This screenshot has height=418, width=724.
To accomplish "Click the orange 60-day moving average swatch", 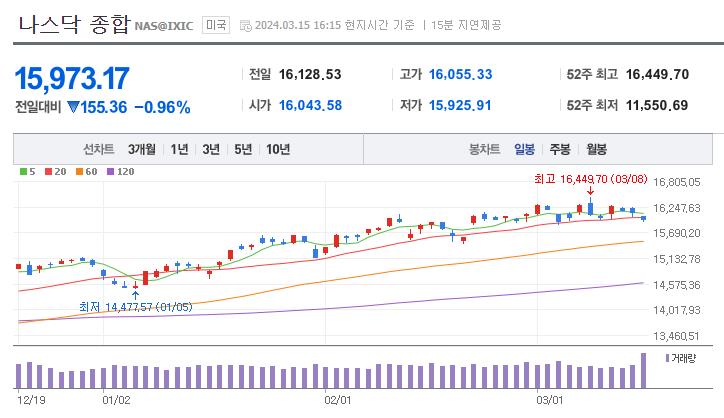I will (79, 172).
